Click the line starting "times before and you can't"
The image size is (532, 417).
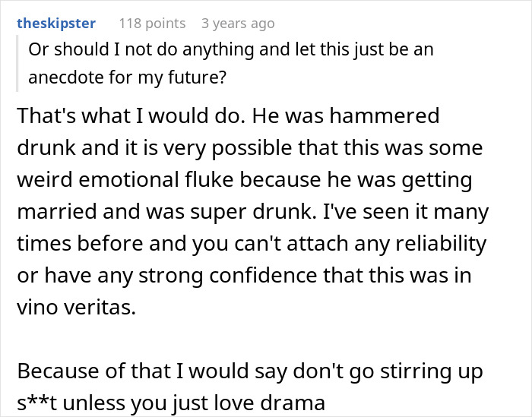[251, 245]
